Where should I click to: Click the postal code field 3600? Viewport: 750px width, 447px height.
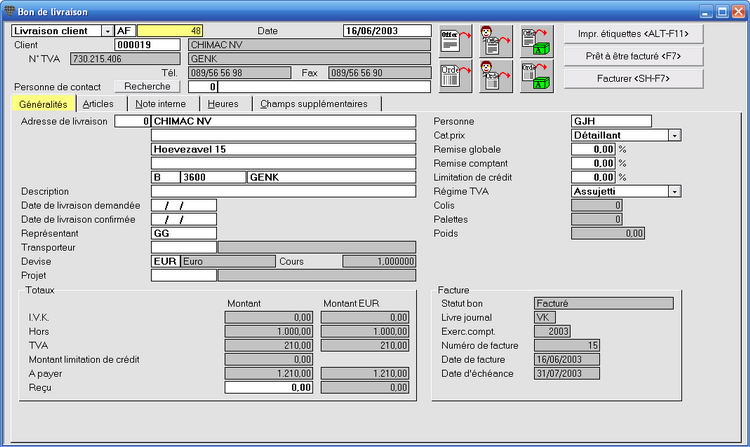pos(213,177)
